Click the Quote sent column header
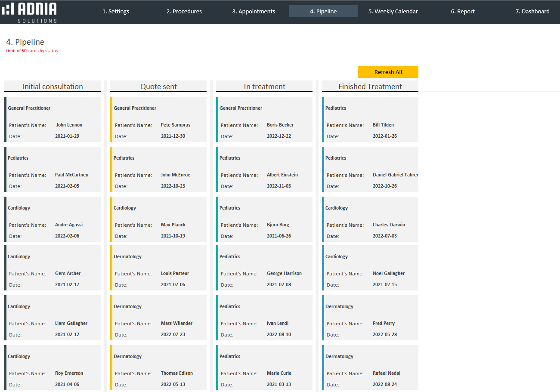This screenshot has width=560, height=392. [158, 86]
